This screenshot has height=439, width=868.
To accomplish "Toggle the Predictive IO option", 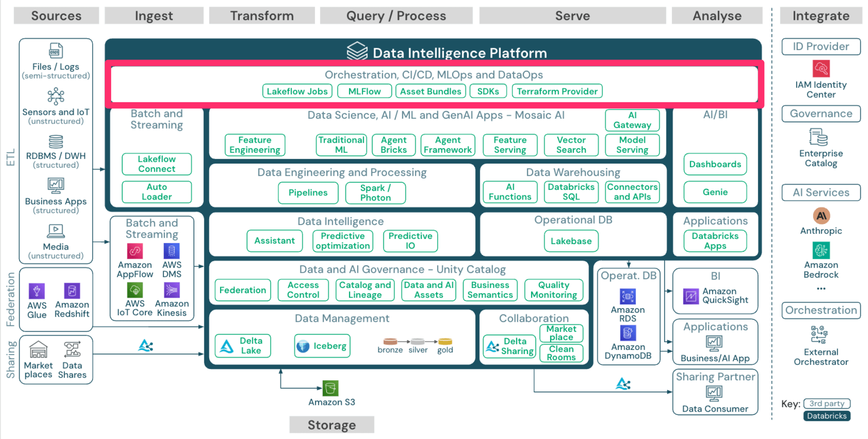I will point(410,241).
